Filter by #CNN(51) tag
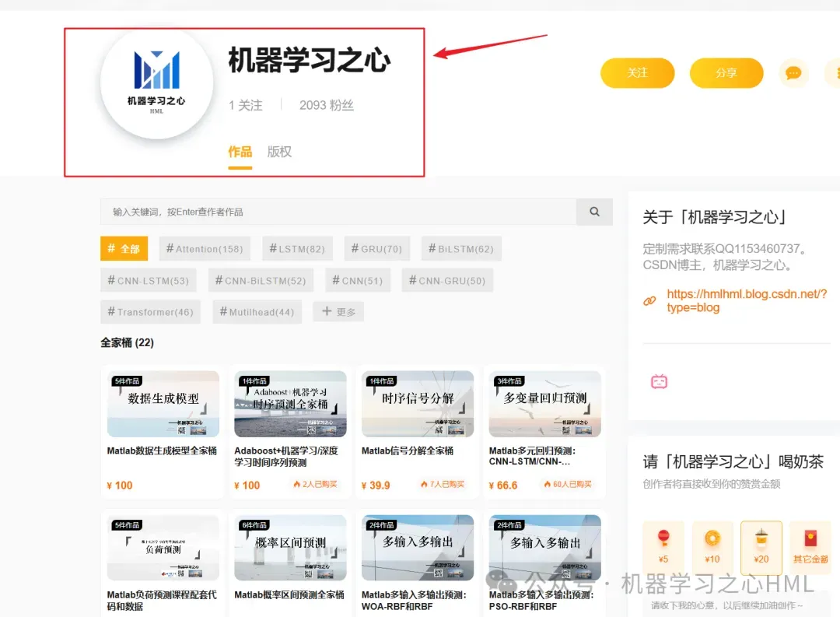This screenshot has width=840, height=617. click(x=357, y=280)
